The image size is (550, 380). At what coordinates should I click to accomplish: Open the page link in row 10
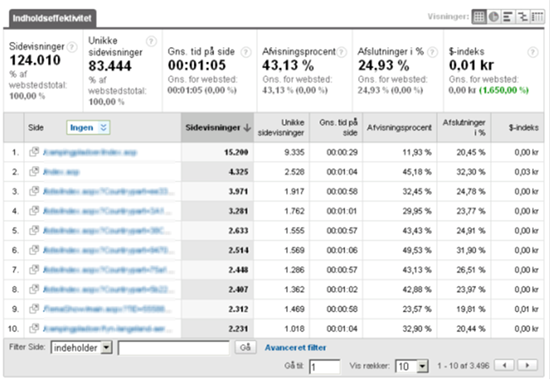[x=108, y=329]
